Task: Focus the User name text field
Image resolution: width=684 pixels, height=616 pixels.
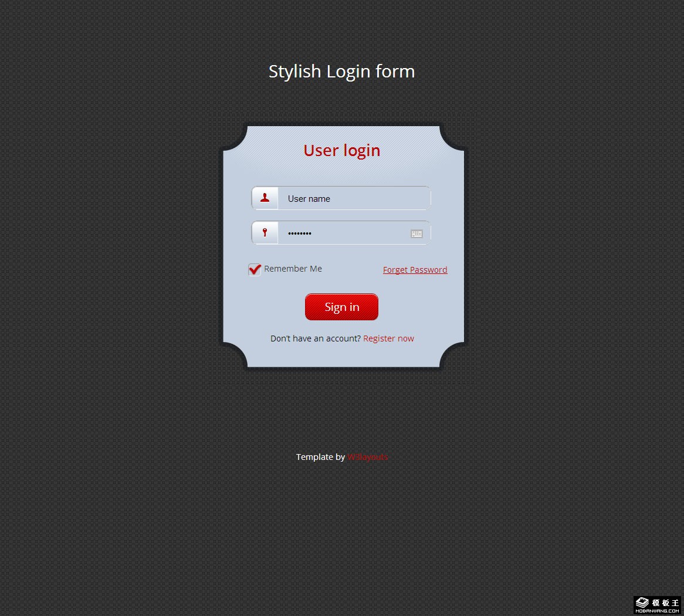Action: coord(352,198)
